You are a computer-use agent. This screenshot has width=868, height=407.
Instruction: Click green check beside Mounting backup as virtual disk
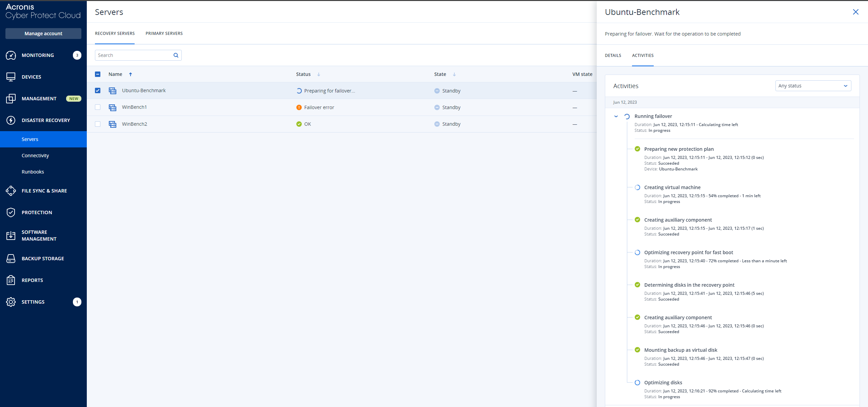pos(637,350)
